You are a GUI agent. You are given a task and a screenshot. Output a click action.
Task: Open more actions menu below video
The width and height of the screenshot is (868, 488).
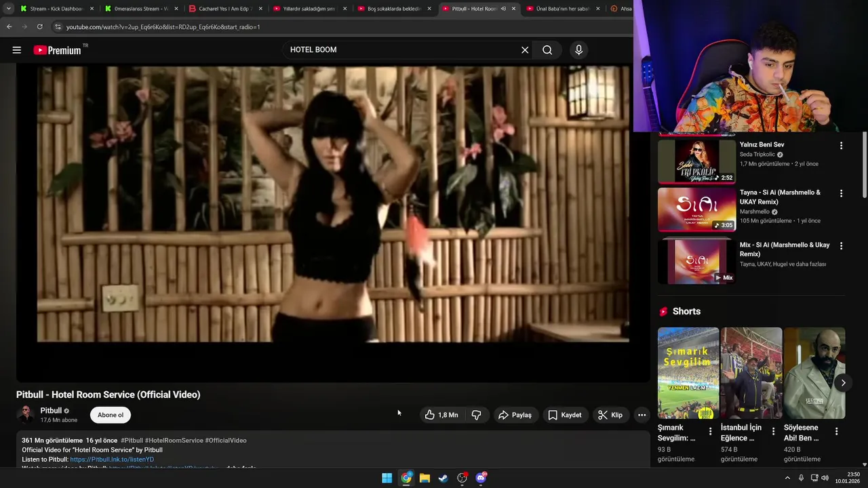click(642, 415)
